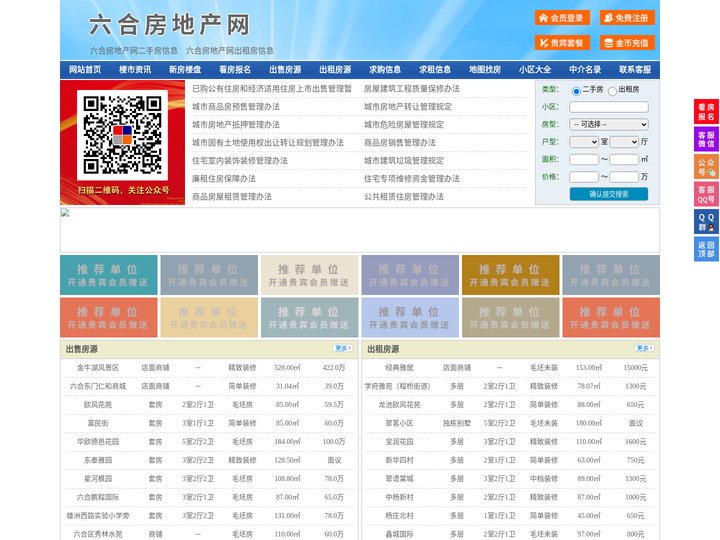This screenshot has height=540, width=720.
Task: Focus the minimum 价格 input field
Action: tap(584, 177)
